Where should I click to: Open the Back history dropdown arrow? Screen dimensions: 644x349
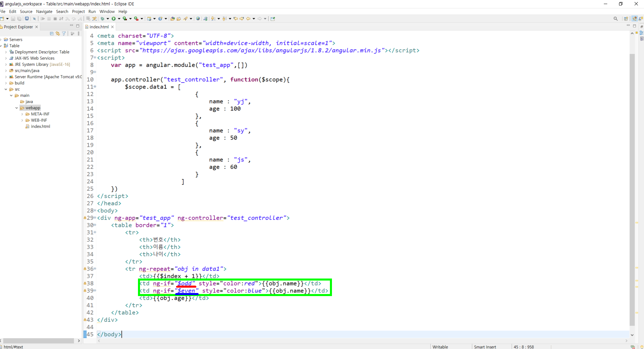(254, 19)
